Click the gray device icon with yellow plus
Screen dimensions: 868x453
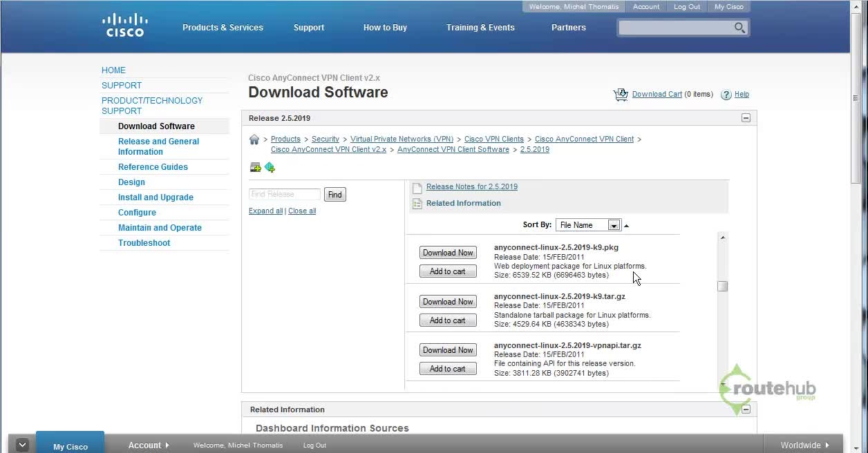(x=255, y=167)
